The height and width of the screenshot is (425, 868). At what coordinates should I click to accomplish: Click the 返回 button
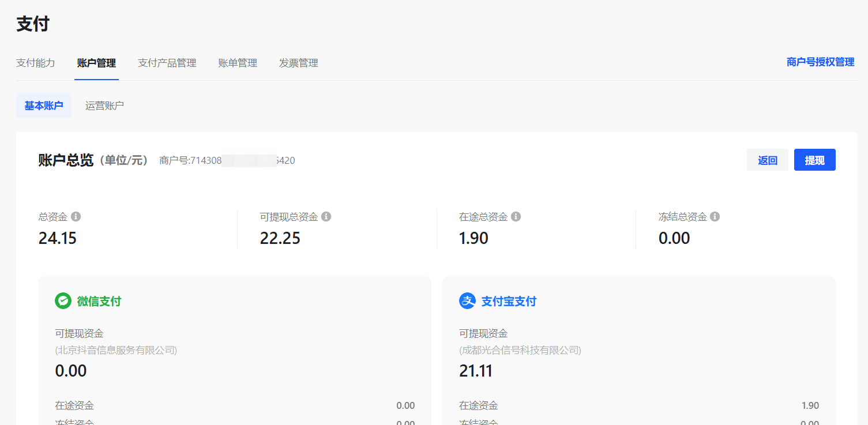(768, 160)
